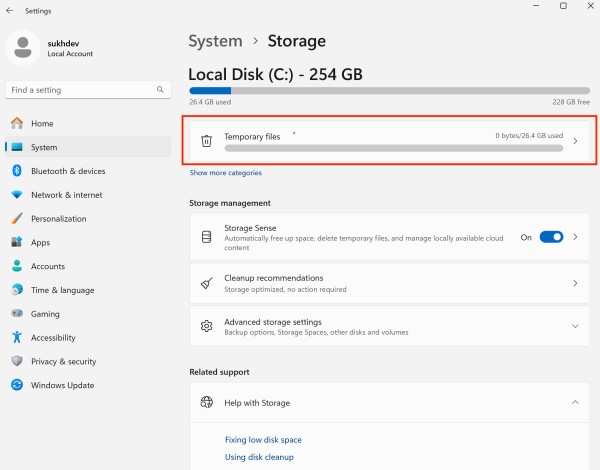Select Apps in the sidebar
This screenshot has height=470, width=600.
click(x=40, y=242)
